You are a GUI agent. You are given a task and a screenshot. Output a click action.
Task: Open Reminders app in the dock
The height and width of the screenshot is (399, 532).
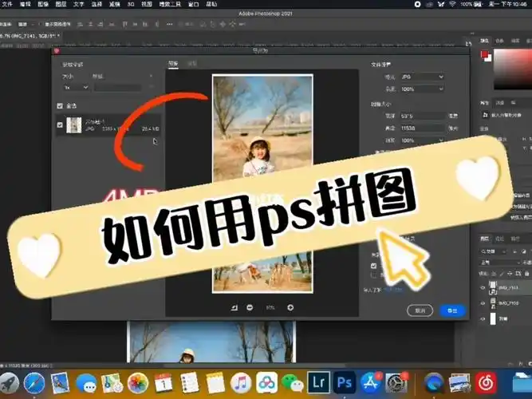tap(189, 383)
